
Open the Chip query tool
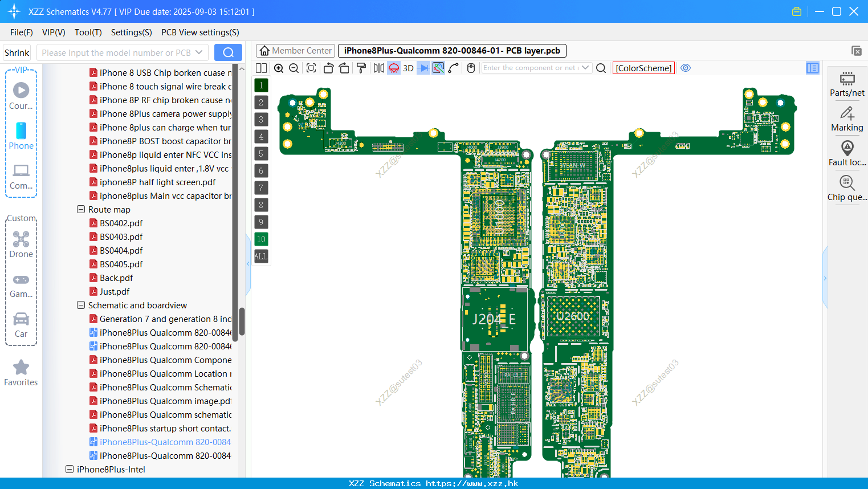847,189
